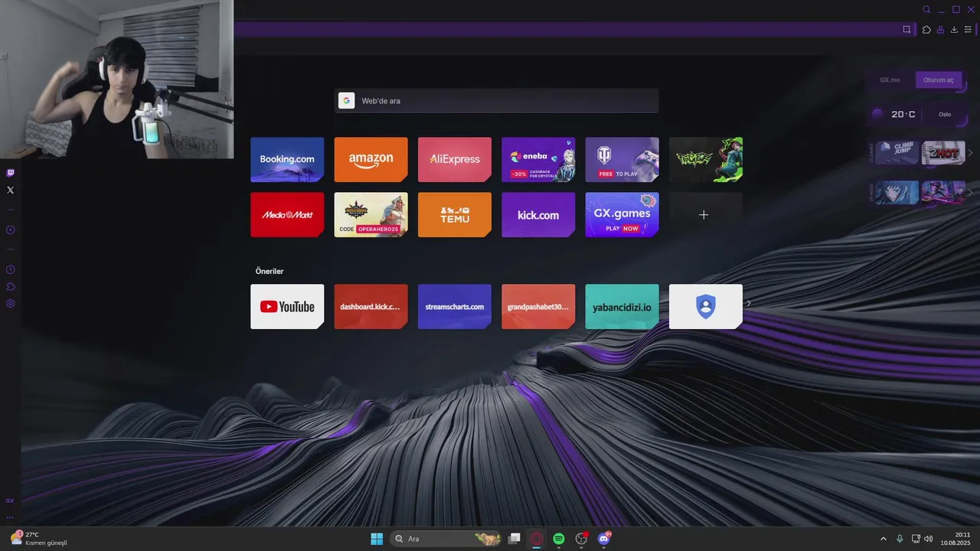980x551 pixels.
Task: Show more suggestions with the right arrow
Action: point(749,303)
